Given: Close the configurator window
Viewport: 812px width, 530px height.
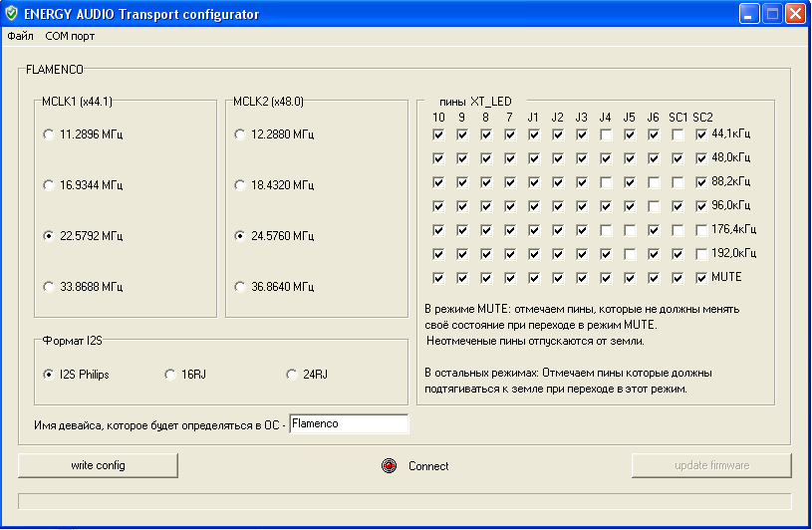Looking at the screenshot, I should [795, 14].
